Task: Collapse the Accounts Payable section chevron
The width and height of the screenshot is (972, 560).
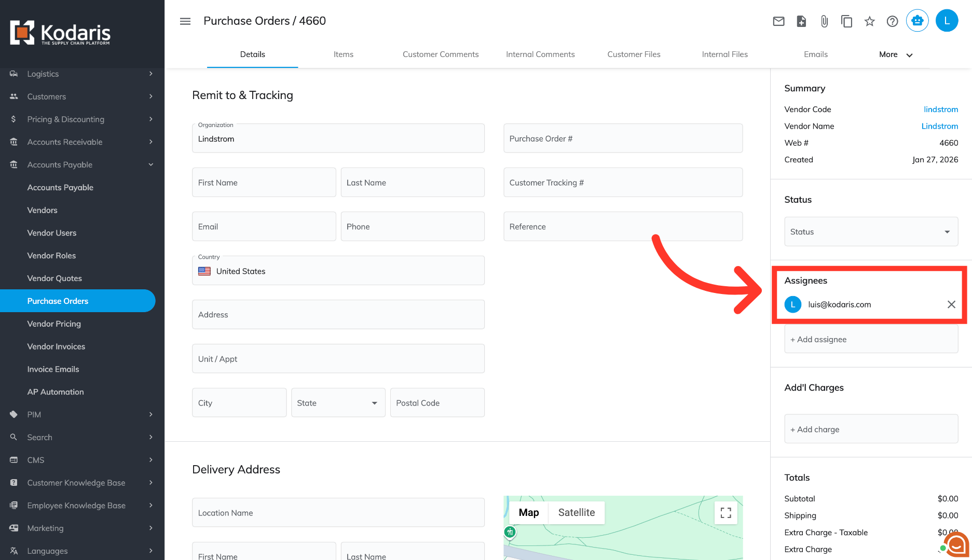Action: (x=151, y=165)
